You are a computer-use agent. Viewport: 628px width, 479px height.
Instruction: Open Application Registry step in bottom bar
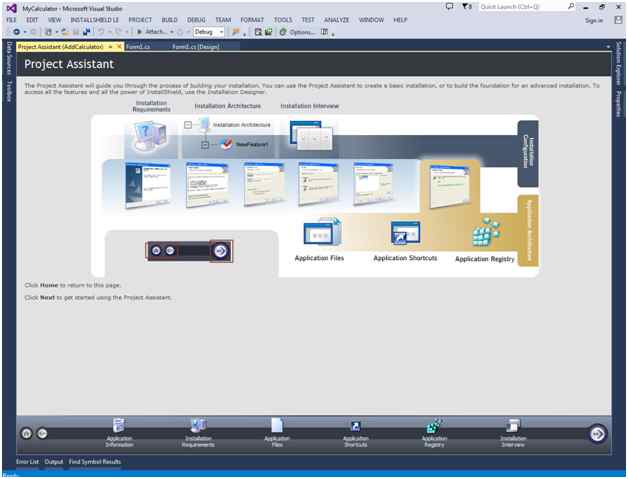pos(434,433)
